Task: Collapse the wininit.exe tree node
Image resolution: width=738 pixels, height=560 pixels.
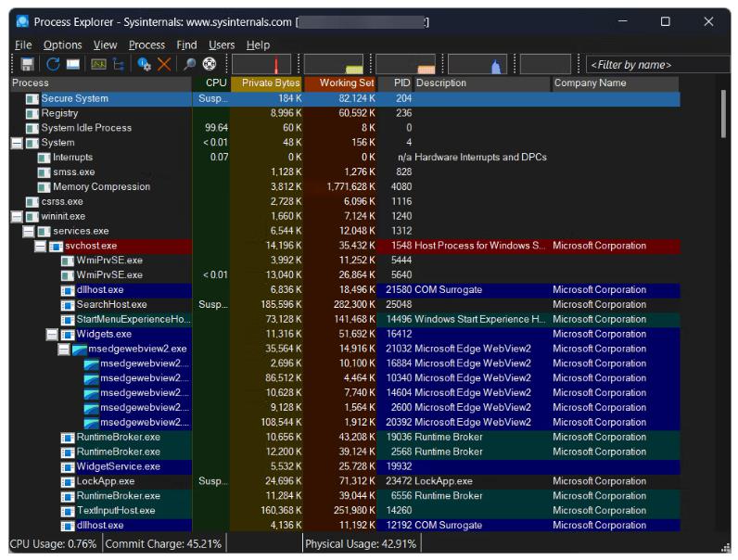Action: [x=17, y=216]
